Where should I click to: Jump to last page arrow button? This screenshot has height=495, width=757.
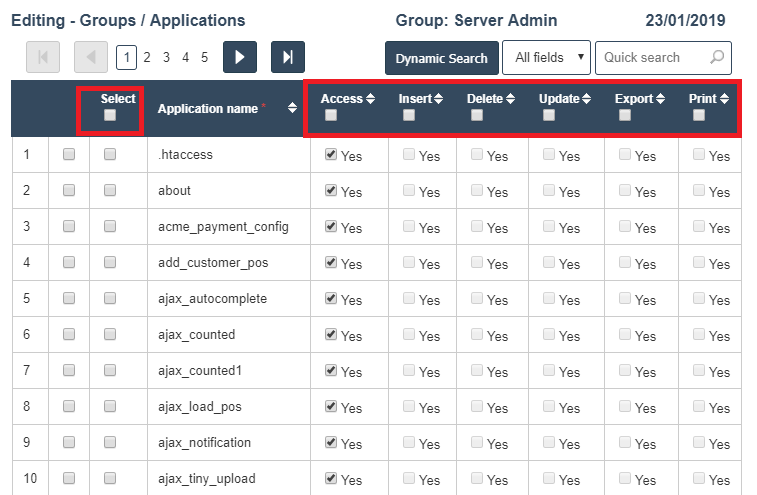(x=288, y=57)
